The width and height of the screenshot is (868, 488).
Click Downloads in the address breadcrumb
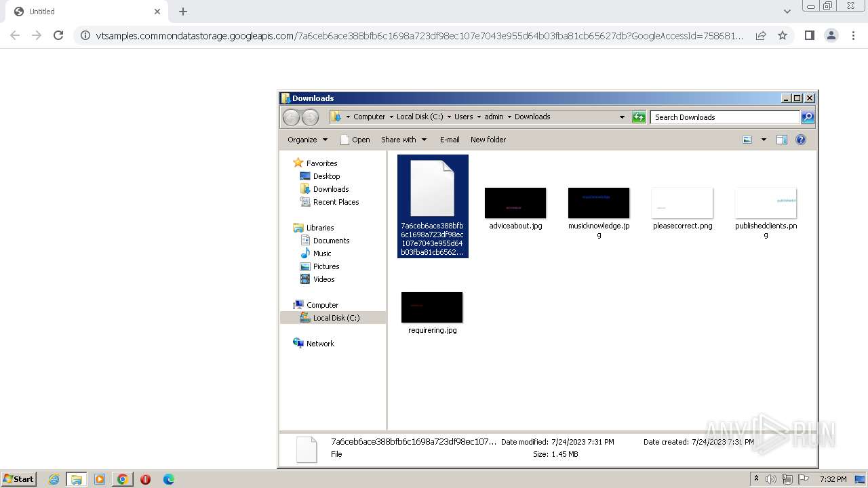(532, 117)
